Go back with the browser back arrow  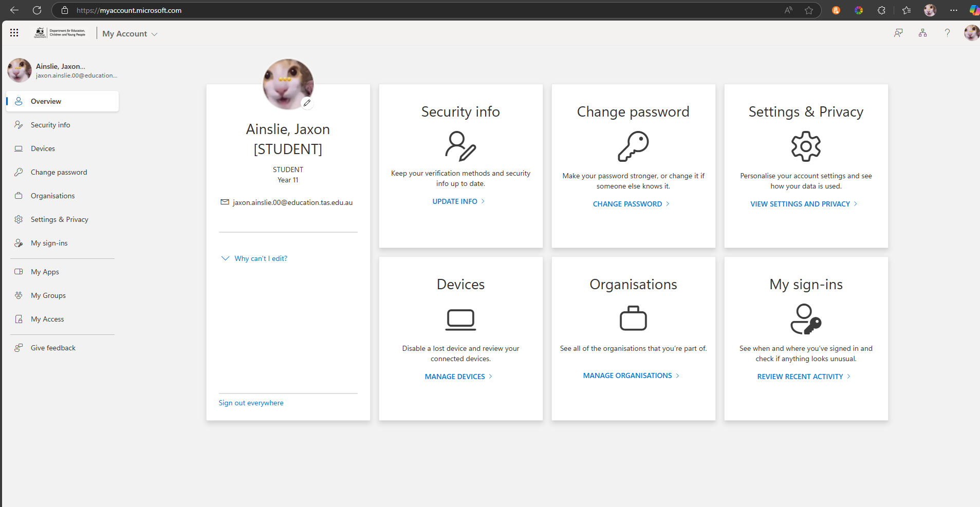tap(14, 10)
